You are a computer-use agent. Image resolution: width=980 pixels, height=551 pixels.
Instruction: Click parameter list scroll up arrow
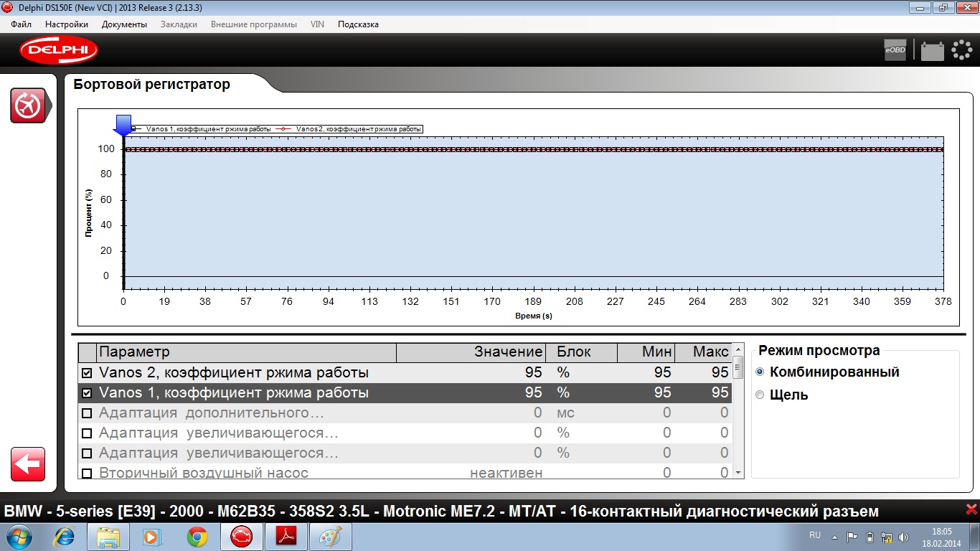pos(738,350)
